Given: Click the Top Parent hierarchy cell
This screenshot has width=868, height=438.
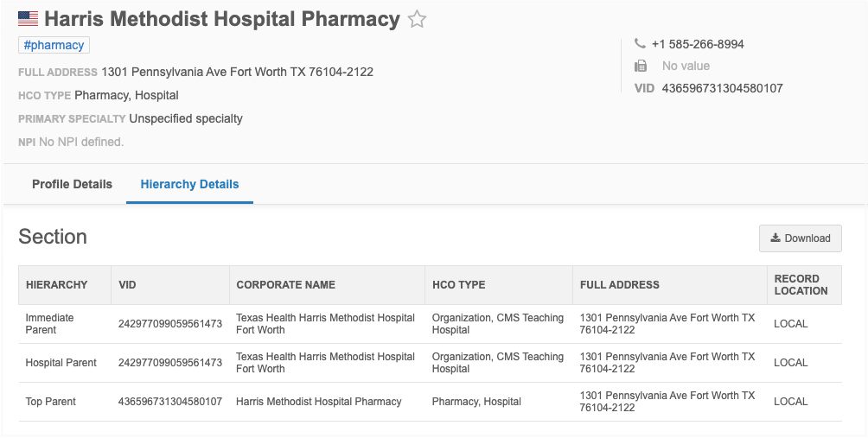Looking at the screenshot, I should [51, 402].
